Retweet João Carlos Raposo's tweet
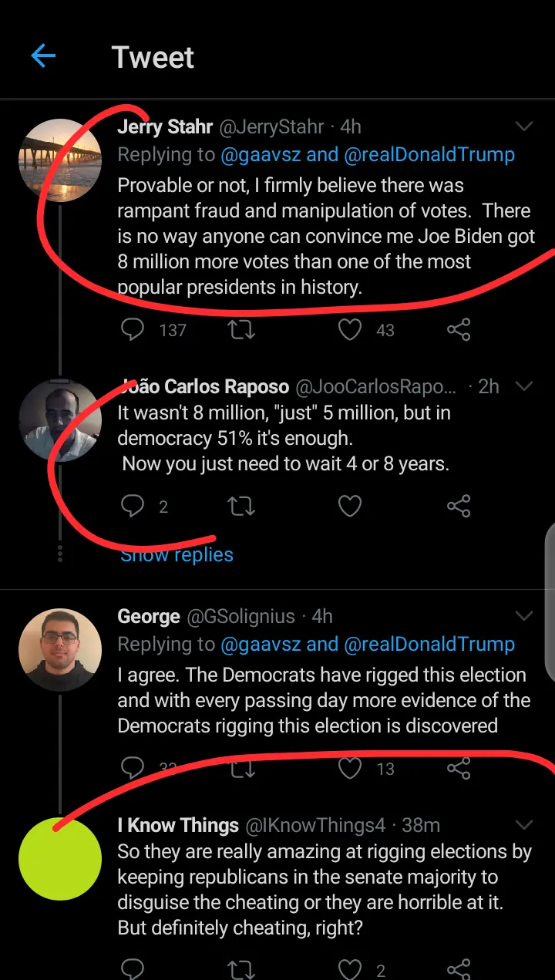This screenshot has width=555, height=980. tap(242, 506)
